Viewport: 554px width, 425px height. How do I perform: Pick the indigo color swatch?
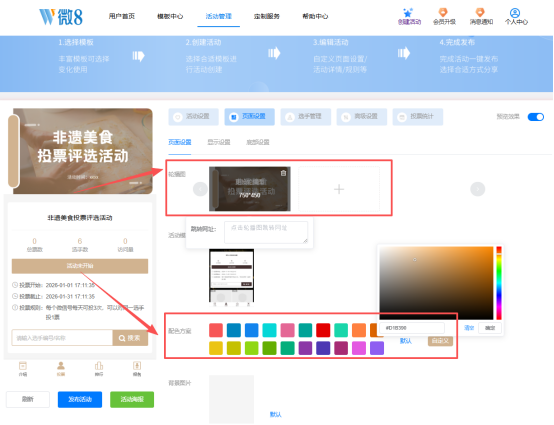pos(323,348)
